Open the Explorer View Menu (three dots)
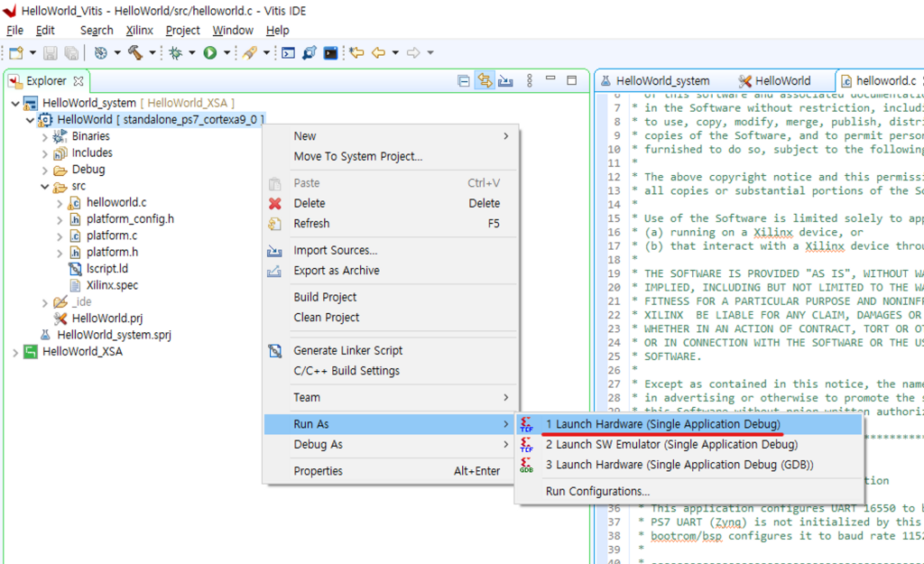This screenshot has height=564, width=924. 530,81
